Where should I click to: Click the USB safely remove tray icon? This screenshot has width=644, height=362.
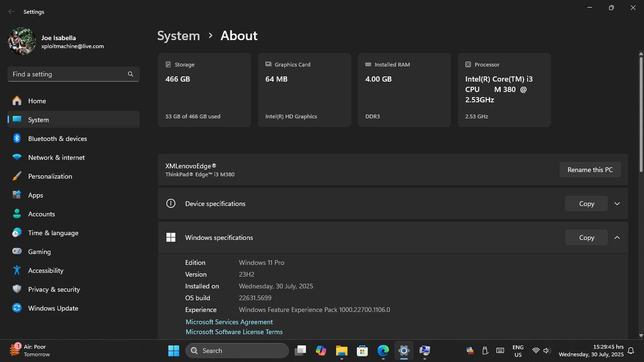tap(485, 350)
